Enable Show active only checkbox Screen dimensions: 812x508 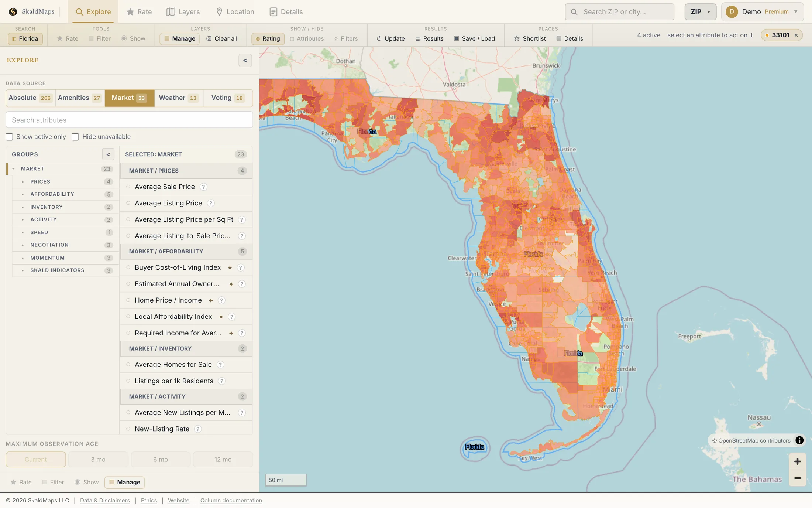tap(9, 137)
